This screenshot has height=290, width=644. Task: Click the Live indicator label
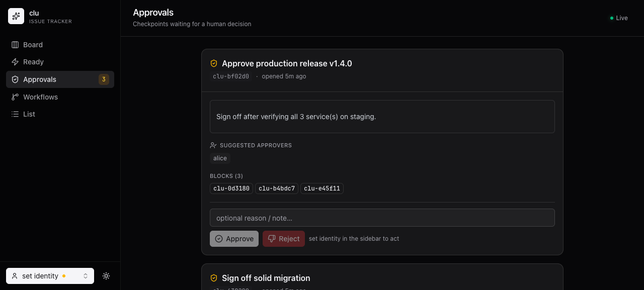[x=622, y=18]
